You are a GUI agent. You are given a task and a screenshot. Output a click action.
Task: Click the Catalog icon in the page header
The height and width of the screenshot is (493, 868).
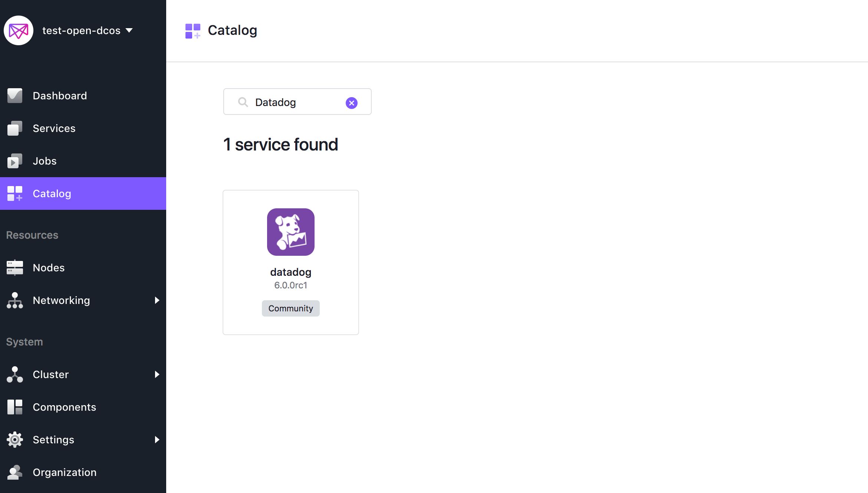coord(193,30)
